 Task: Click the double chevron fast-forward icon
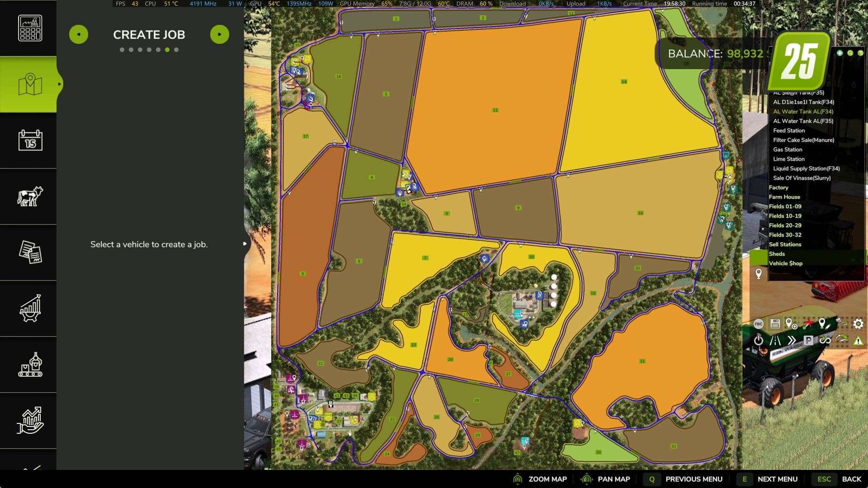point(792,340)
